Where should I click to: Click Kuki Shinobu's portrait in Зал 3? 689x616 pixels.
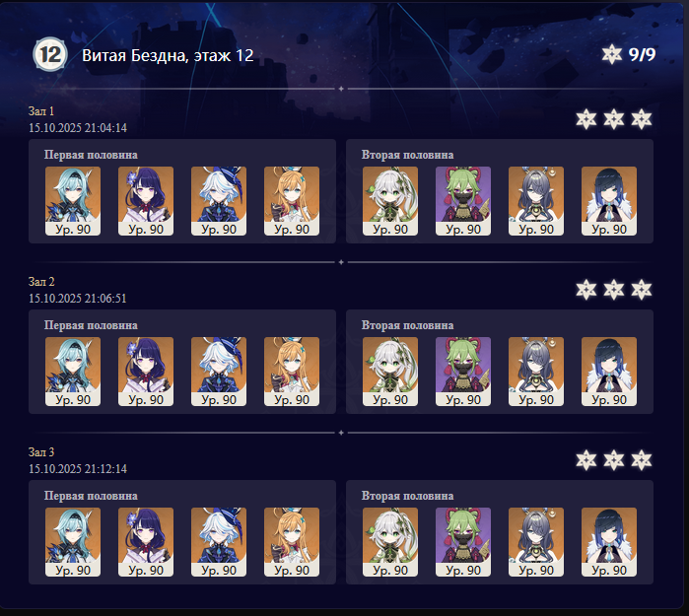tap(463, 542)
